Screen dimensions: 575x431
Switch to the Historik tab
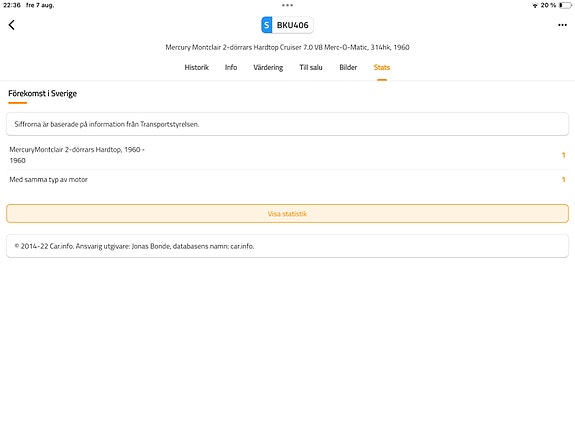[x=197, y=67]
